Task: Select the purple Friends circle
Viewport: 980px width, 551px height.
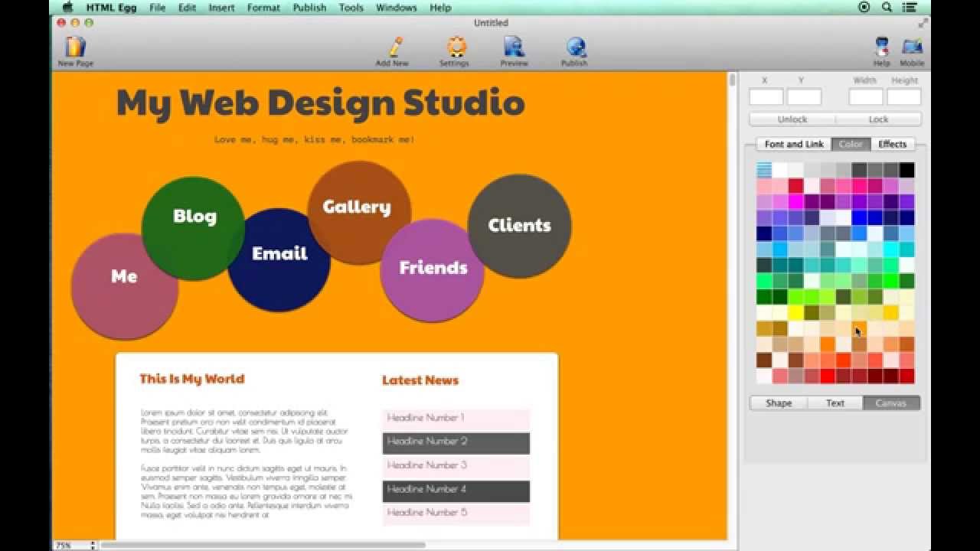Action: (432, 269)
